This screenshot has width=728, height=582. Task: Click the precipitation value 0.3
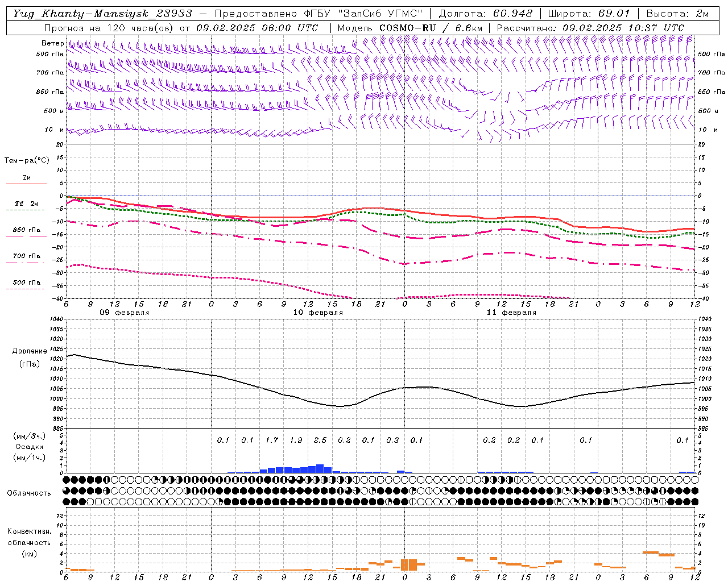click(x=392, y=440)
